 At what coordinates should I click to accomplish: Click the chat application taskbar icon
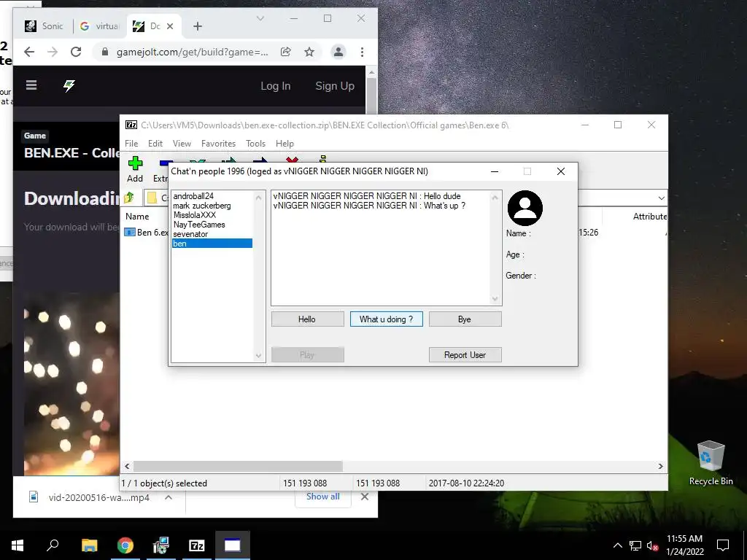(x=233, y=545)
